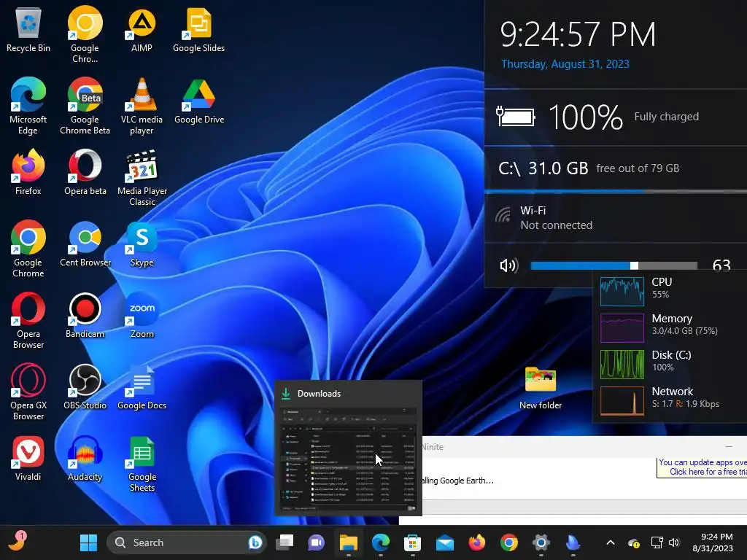Image resolution: width=747 pixels, height=560 pixels.
Task: Select the Bandicam desktop shortcut
Action: click(x=85, y=315)
